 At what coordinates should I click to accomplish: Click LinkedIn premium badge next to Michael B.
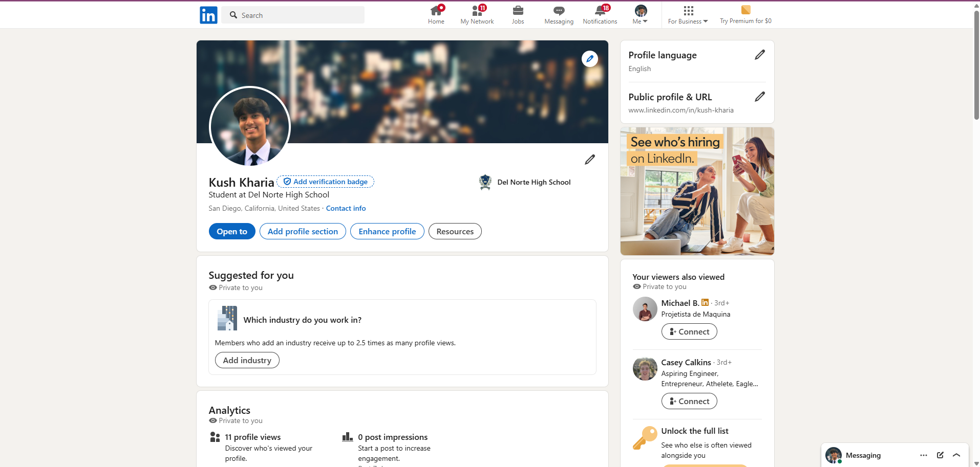(705, 302)
